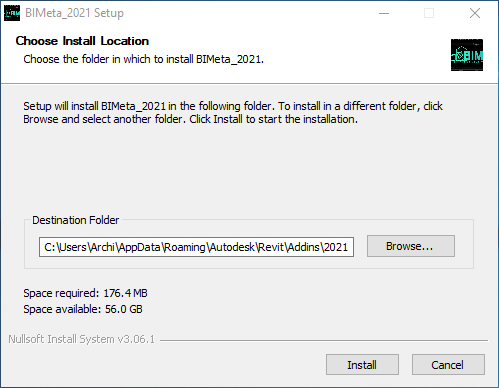Click the Autodesk segment in the path
499x388 pixels.
click(232, 247)
